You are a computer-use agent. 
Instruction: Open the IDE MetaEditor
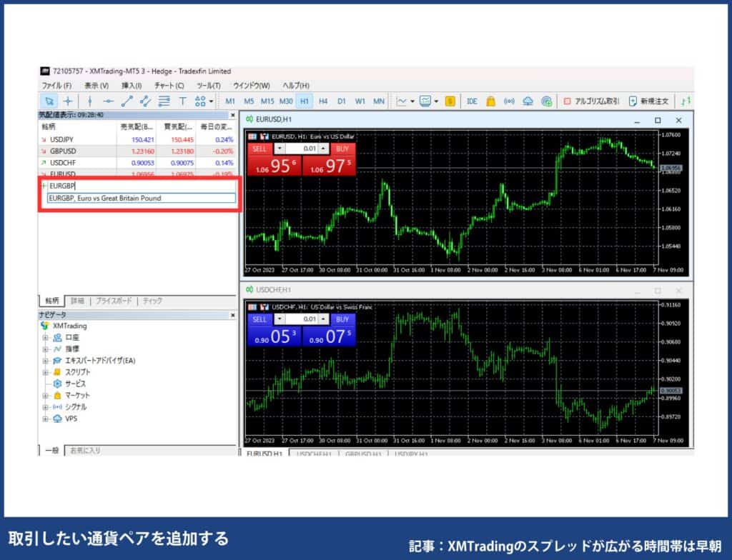click(x=472, y=101)
